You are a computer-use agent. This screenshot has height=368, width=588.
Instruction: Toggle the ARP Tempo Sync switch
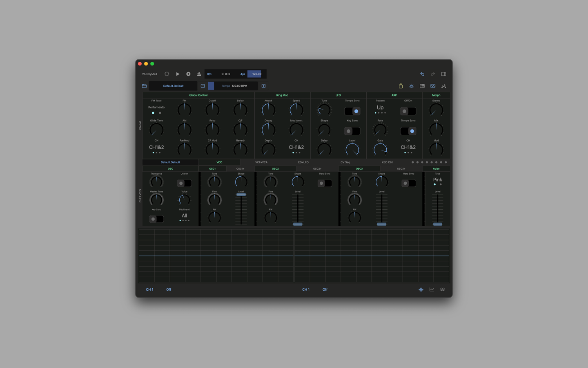pyautogui.click(x=408, y=131)
